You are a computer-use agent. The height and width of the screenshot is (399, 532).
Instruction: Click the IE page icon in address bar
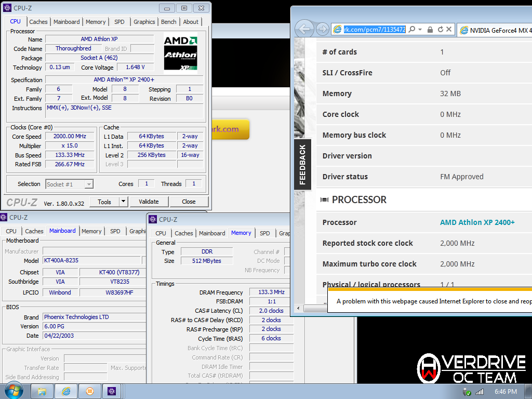click(337, 30)
